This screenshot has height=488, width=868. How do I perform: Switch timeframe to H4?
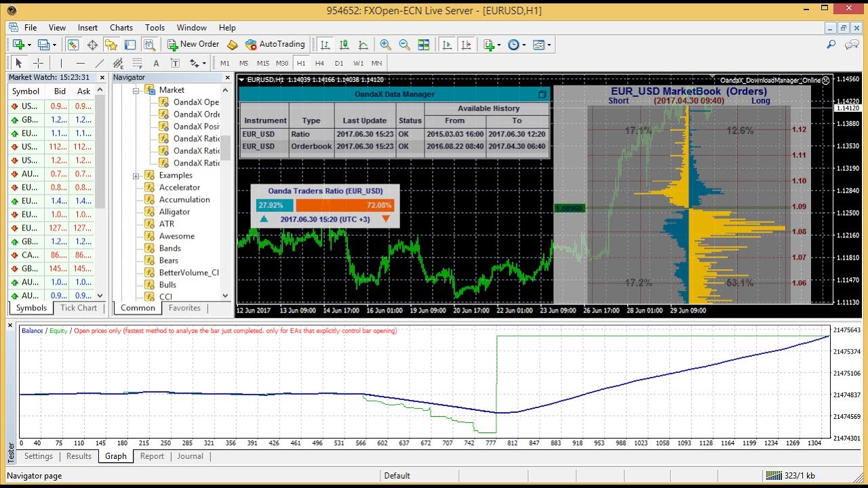[320, 63]
